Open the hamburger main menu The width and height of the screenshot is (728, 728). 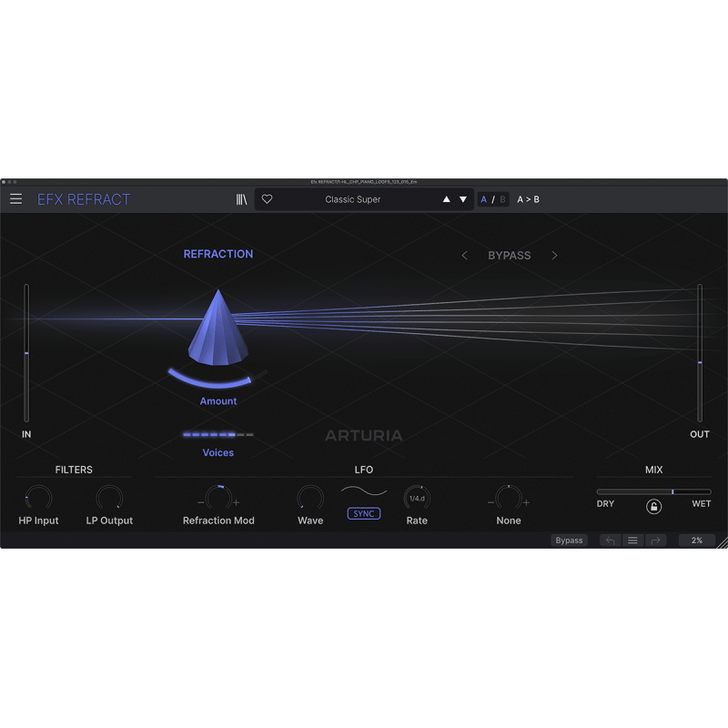[15, 199]
